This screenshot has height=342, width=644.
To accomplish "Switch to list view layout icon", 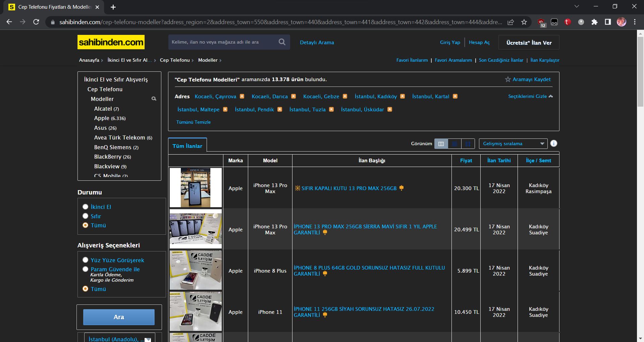I will pos(454,144).
